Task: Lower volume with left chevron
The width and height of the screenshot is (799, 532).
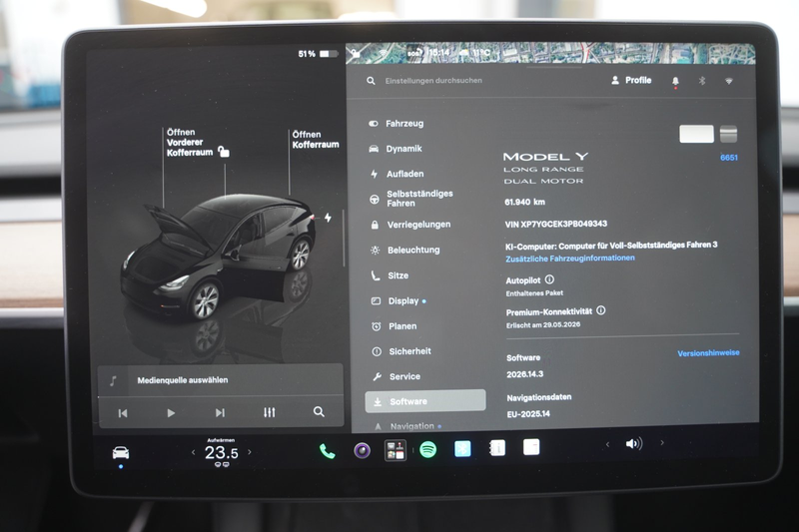Action: [x=607, y=444]
